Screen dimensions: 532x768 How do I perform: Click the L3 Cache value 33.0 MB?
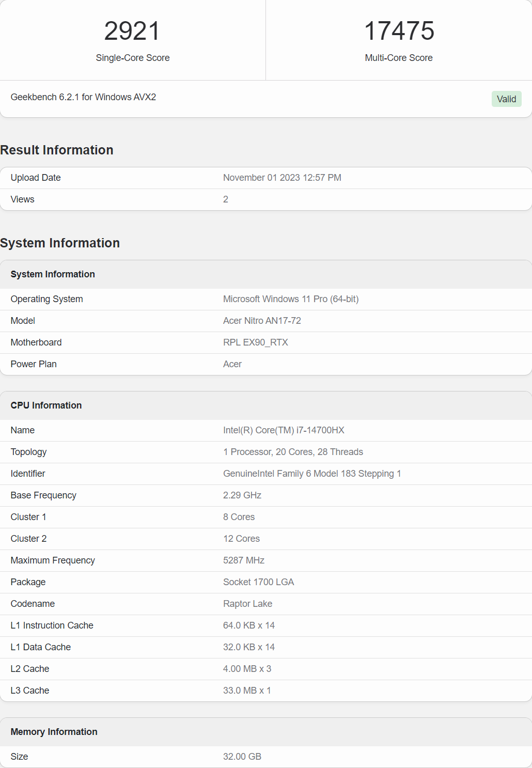(x=247, y=691)
